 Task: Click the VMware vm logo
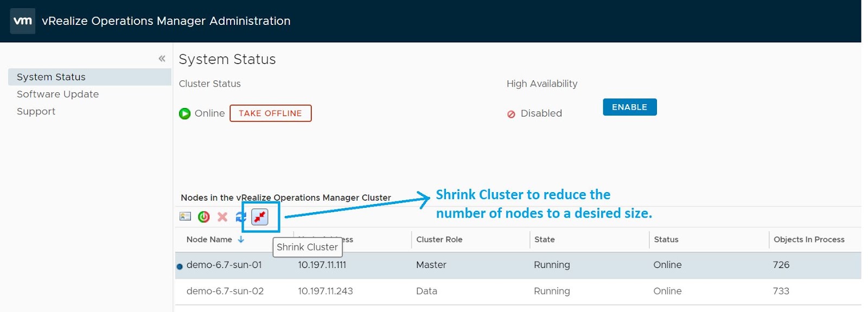(23, 21)
